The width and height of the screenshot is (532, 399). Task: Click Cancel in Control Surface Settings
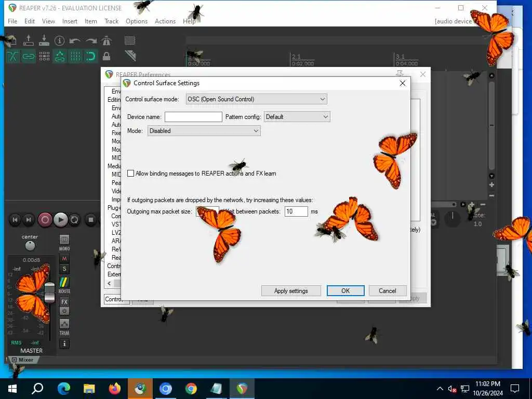388,291
